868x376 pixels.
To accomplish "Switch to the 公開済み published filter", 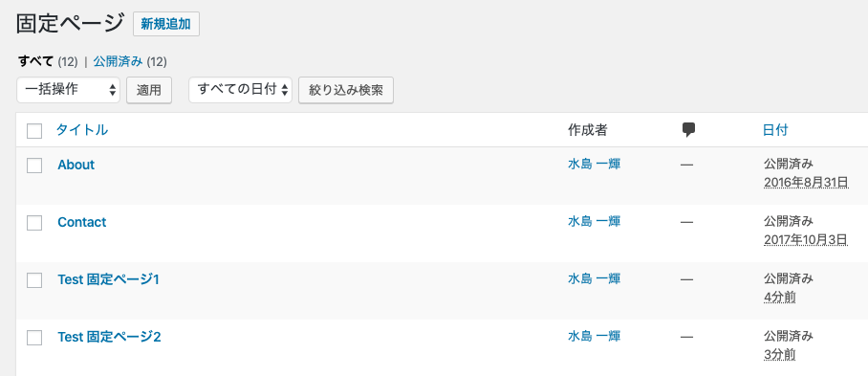I will (119, 61).
